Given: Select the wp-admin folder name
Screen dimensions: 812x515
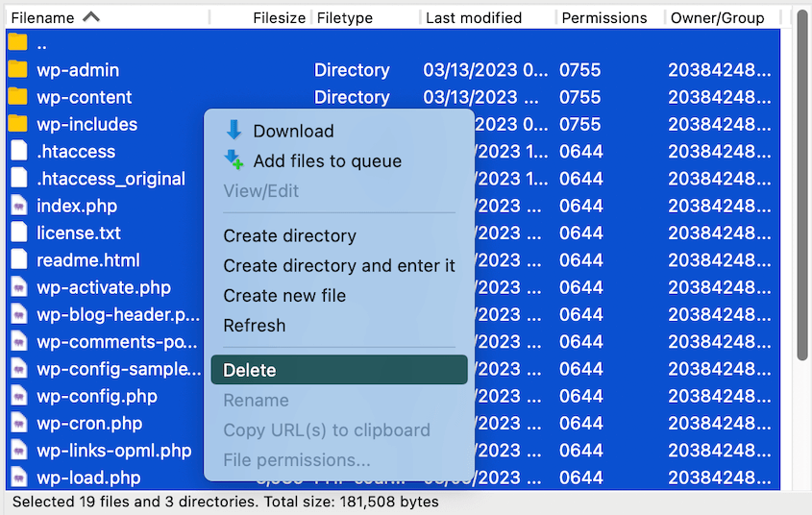Looking at the screenshot, I should (x=78, y=70).
